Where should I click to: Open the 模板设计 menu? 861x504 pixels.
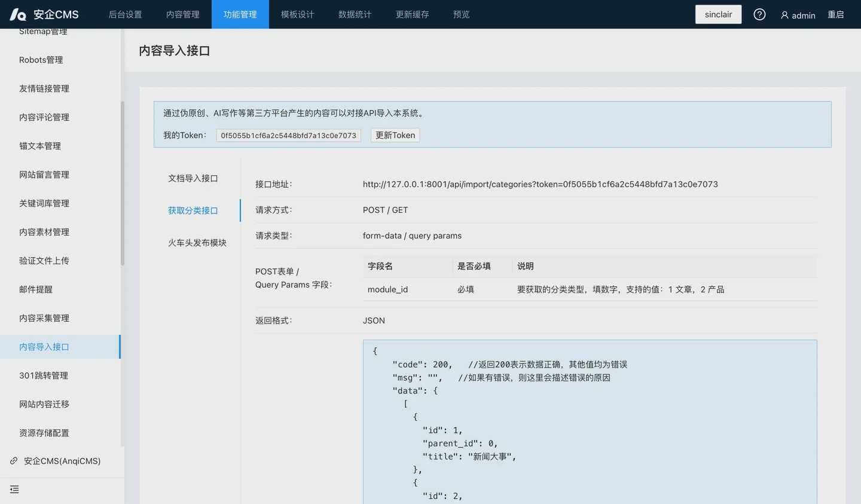[x=297, y=14]
